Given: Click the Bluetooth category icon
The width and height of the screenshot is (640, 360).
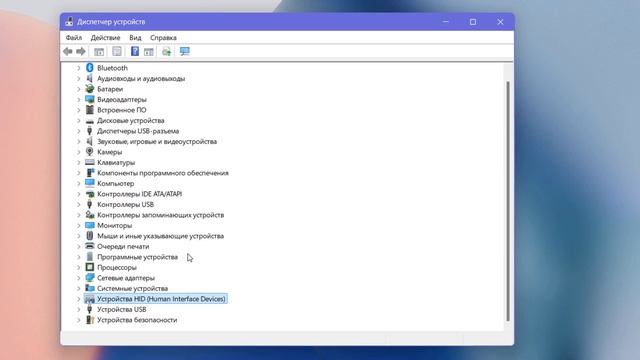Looking at the screenshot, I should coord(90,68).
